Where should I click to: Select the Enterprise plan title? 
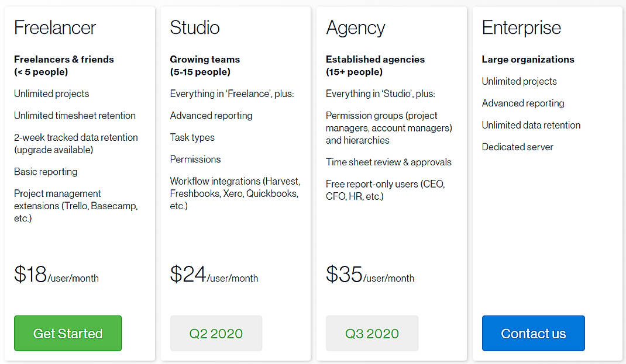coord(521,27)
